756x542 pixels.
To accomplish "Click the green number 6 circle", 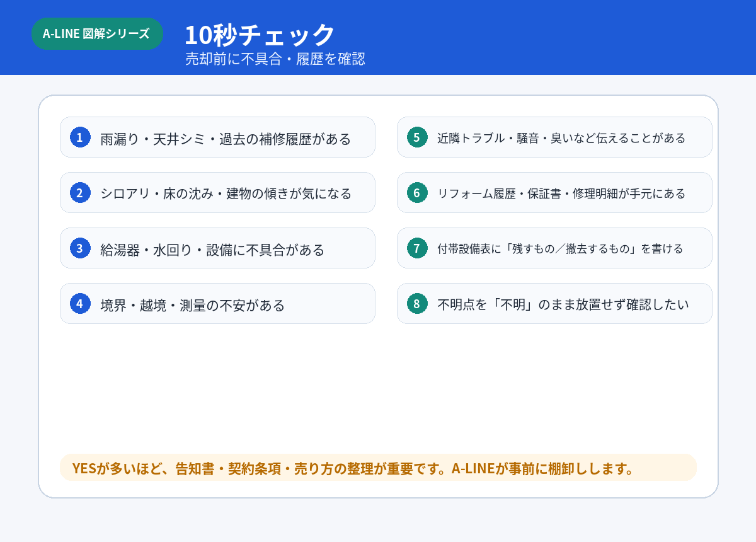I will [417, 192].
